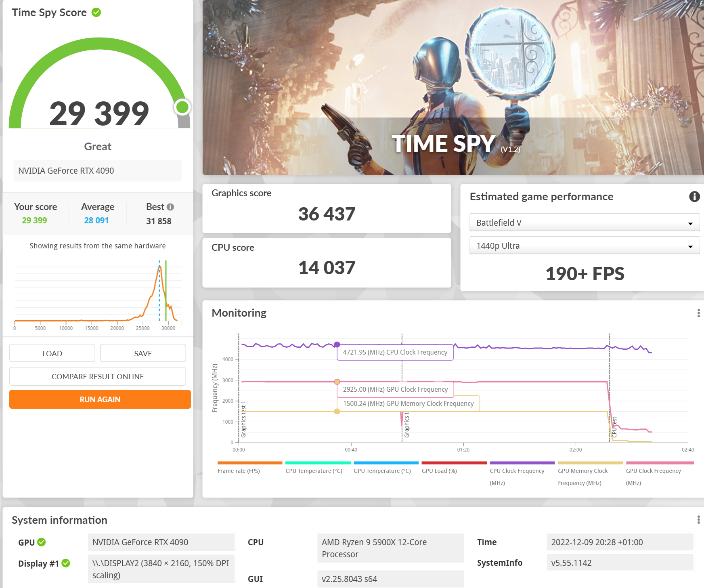Click the Average score value 28 091
This screenshot has width=704, height=588.
click(x=96, y=220)
